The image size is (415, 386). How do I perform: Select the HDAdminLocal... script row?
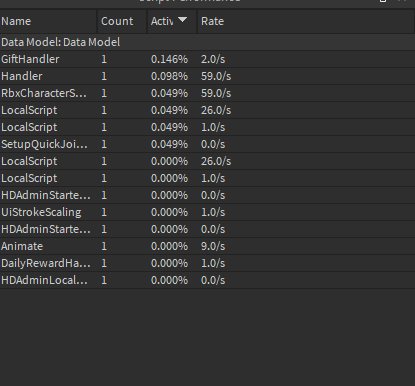coord(207,280)
